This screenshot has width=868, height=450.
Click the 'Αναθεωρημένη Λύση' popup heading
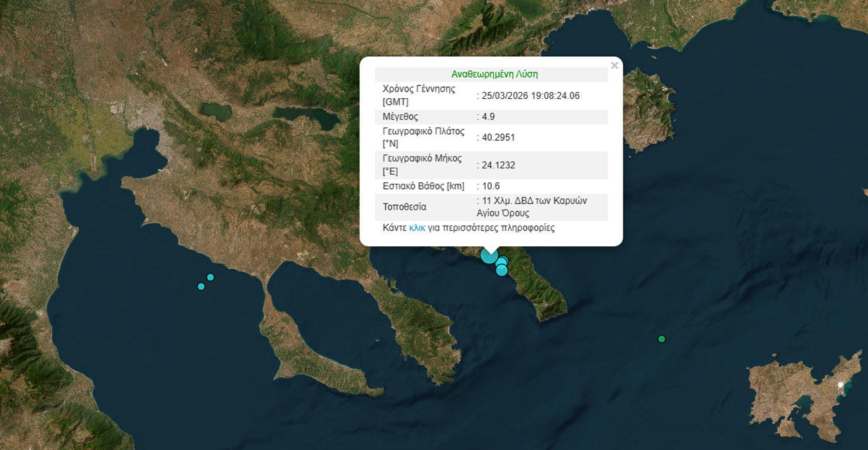click(494, 74)
